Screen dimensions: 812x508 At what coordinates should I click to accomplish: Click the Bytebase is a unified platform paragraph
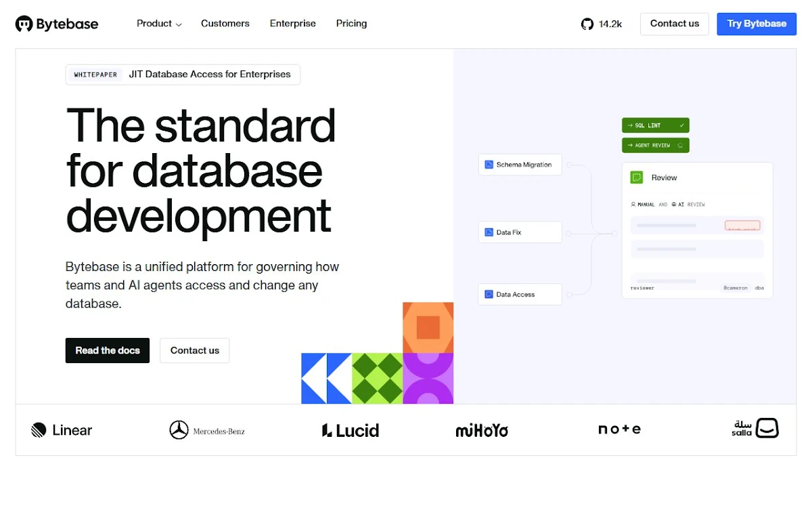[202, 285]
